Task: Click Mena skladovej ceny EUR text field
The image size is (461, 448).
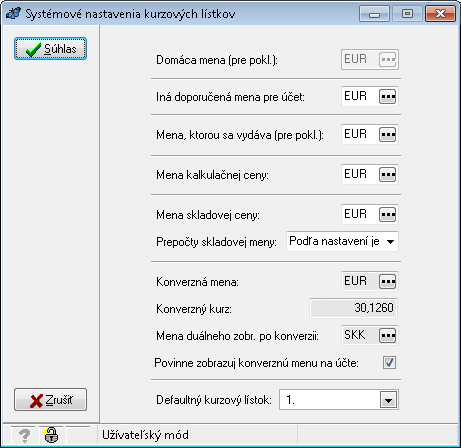Action: 360,215
